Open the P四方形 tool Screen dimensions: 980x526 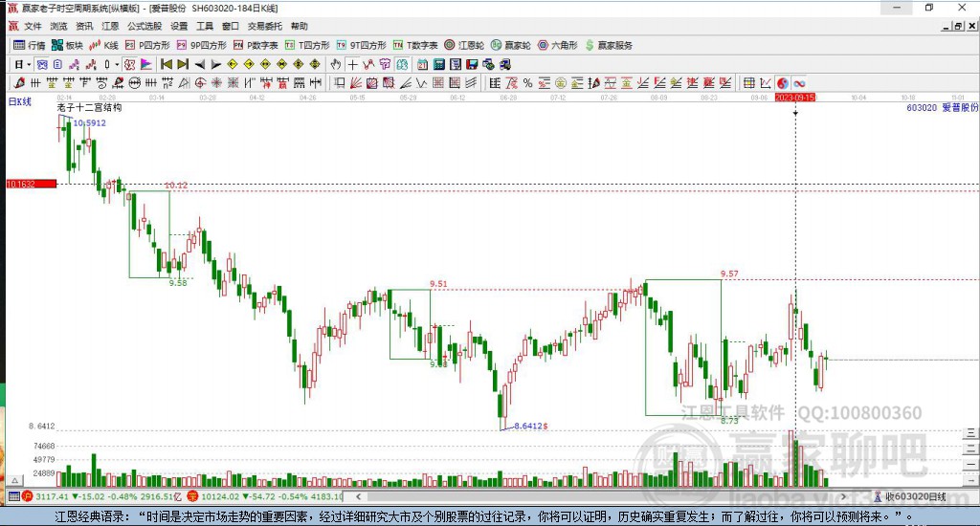point(147,45)
